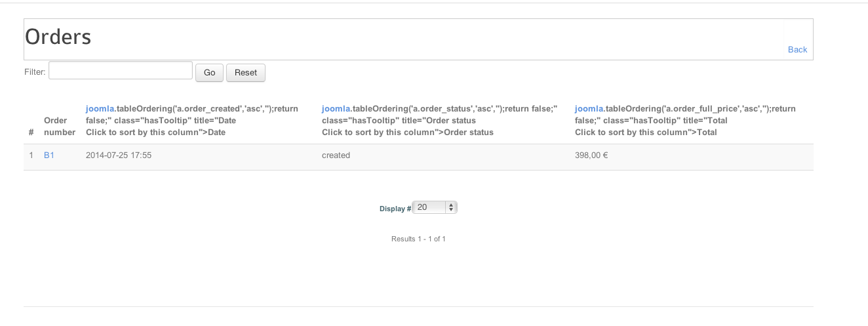The width and height of the screenshot is (868, 326).
Task: Open order B1 link
Action: click(x=49, y=155)
